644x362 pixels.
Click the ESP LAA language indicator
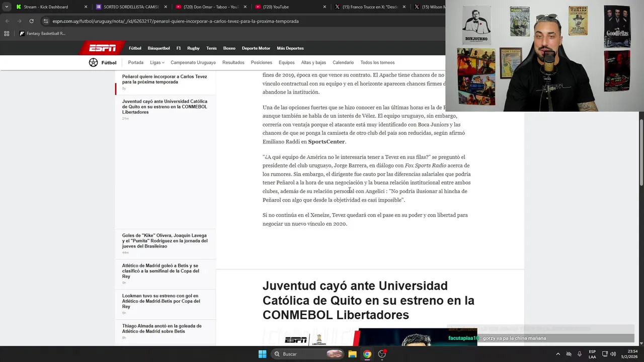click(x=592, y=354)
